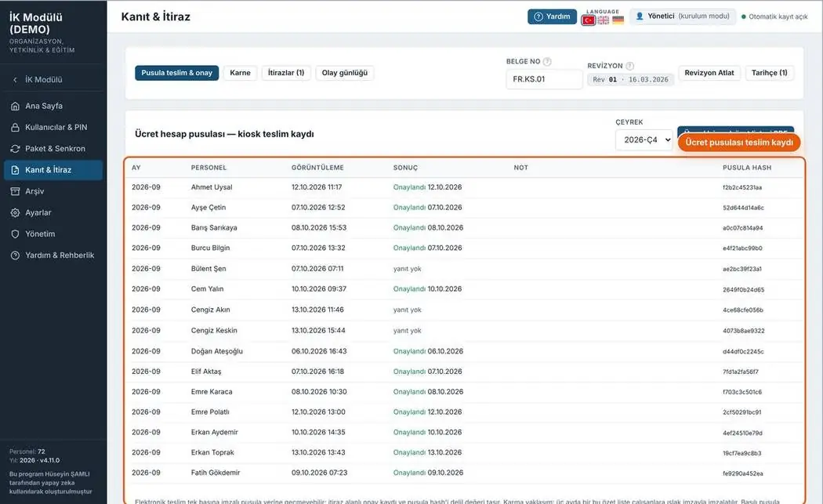Open the Arşiv archive box icon

pyautogui.click(x=15, y=191)
